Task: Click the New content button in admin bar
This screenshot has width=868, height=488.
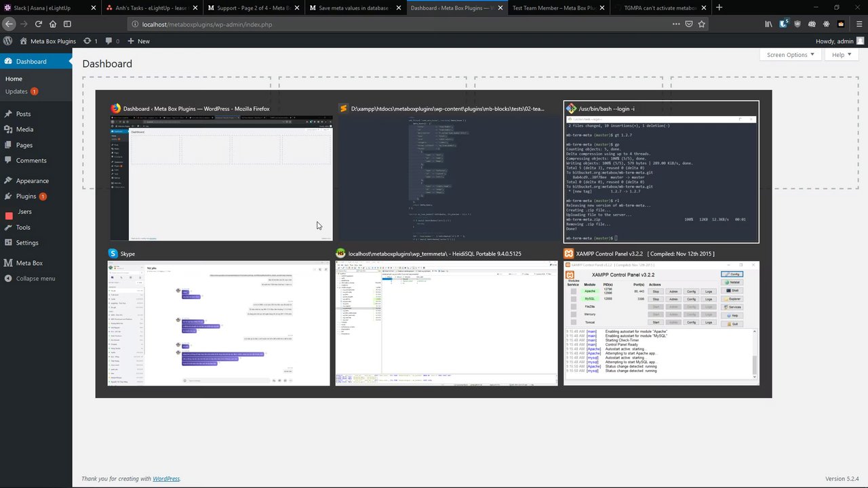Action: (138, 41)
